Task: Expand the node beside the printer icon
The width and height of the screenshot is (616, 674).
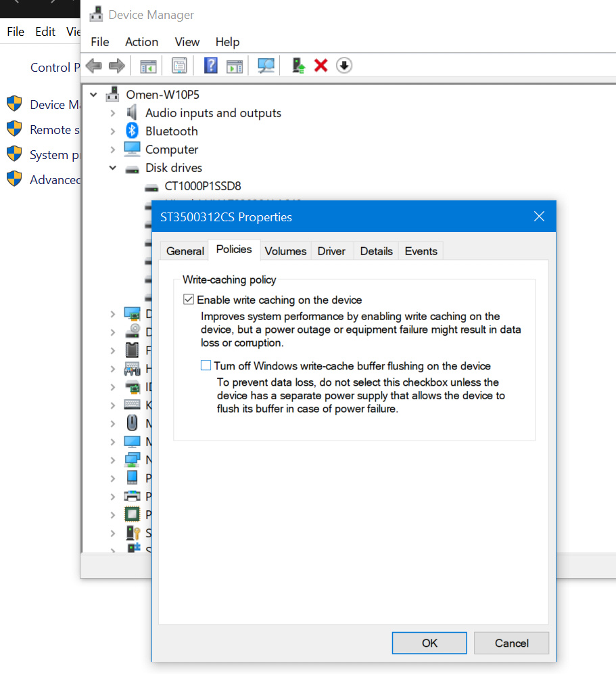Action: point(112,497)
